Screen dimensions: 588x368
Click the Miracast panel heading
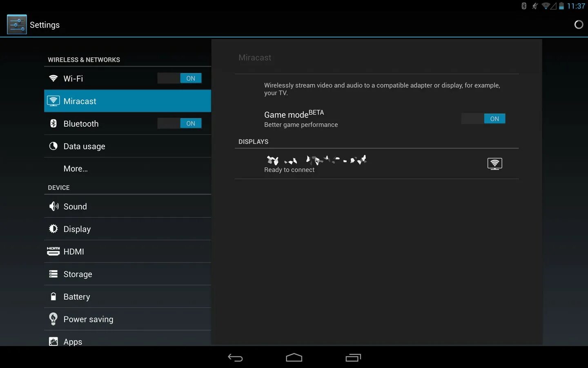[x=255, y=58]
